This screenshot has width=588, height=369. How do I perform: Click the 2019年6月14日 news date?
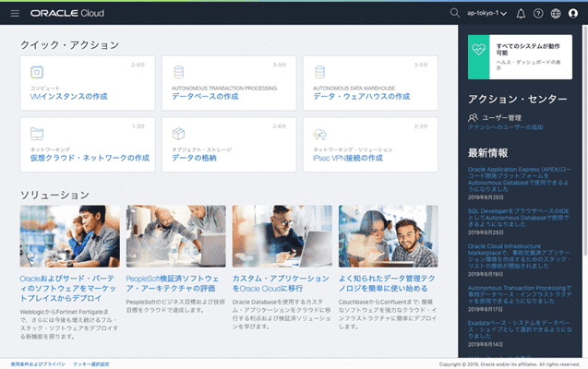486,344
